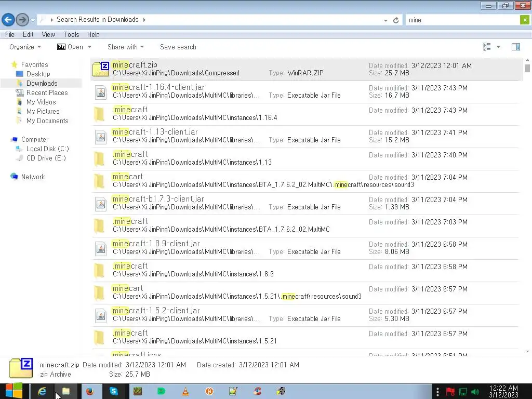Open the Help menu
Screen dimensions: 532x399
click(94, 34)
